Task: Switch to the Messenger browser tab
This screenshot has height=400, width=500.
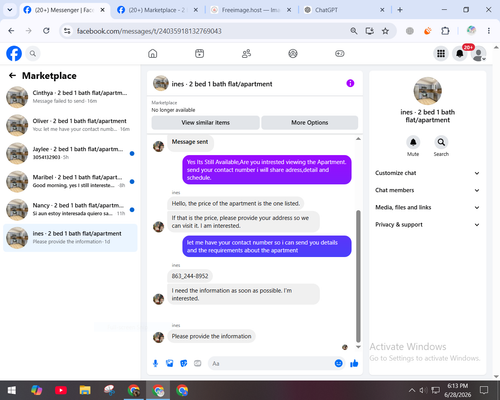Action: 65,10
